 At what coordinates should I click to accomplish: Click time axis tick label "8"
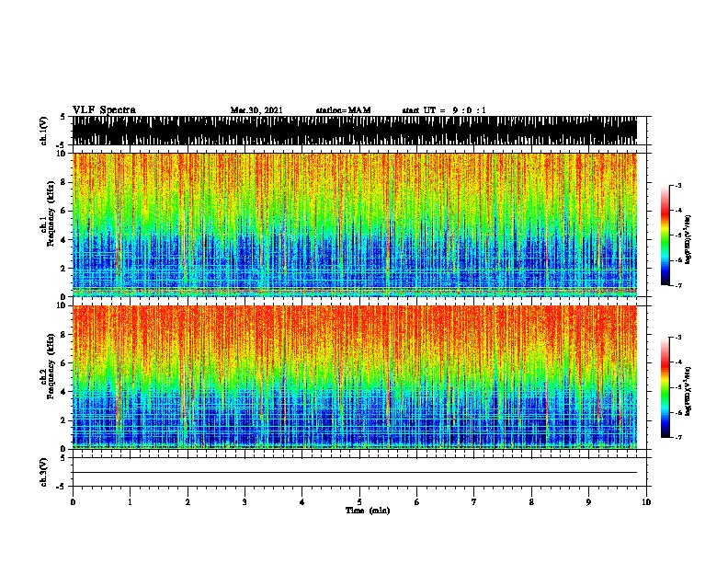click(x=531, y=502)
